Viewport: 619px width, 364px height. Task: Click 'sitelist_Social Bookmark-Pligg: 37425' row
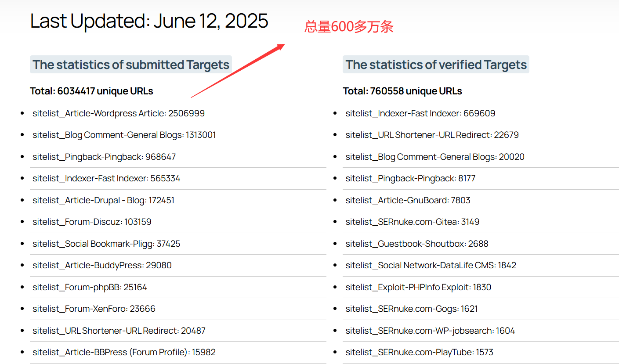click(178, 244)
